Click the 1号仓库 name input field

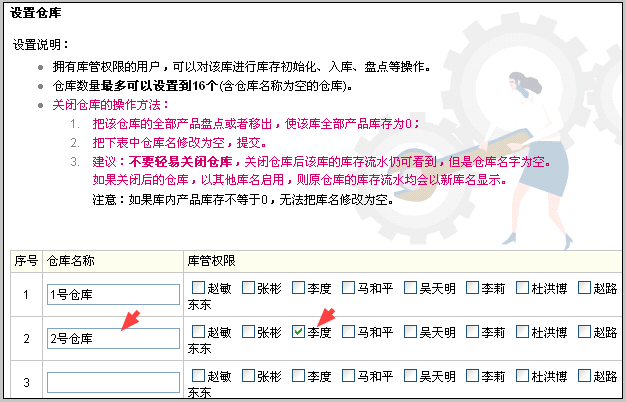tap(112, 295)
